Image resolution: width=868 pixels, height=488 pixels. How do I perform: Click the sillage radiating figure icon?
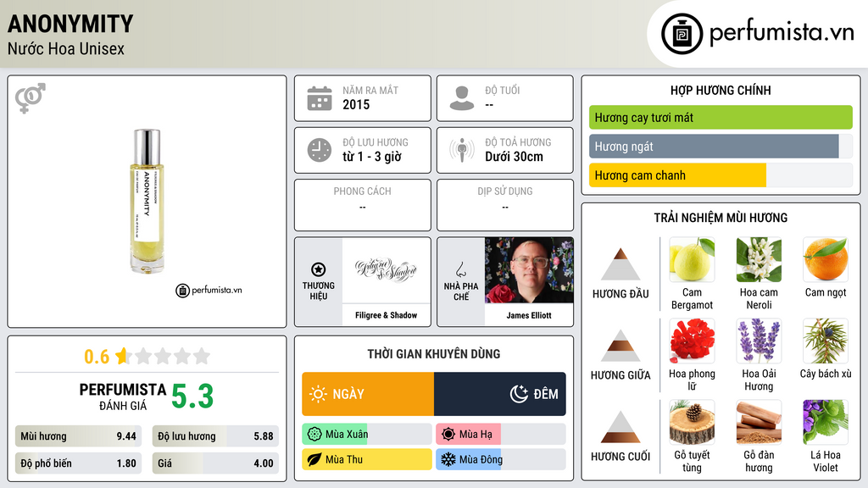462,150
